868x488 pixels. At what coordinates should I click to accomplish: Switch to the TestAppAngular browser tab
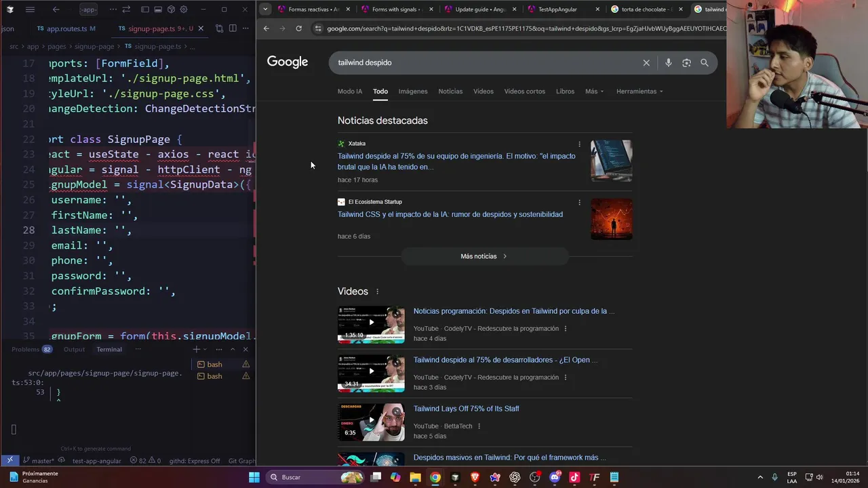563,9
